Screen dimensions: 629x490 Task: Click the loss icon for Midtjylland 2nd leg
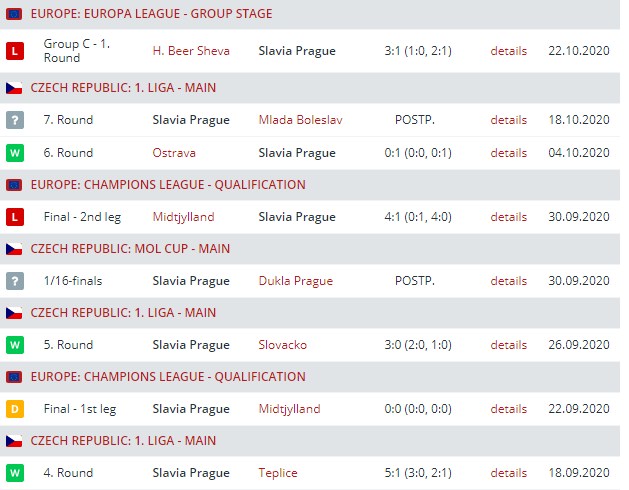click(x=14, y=217)
